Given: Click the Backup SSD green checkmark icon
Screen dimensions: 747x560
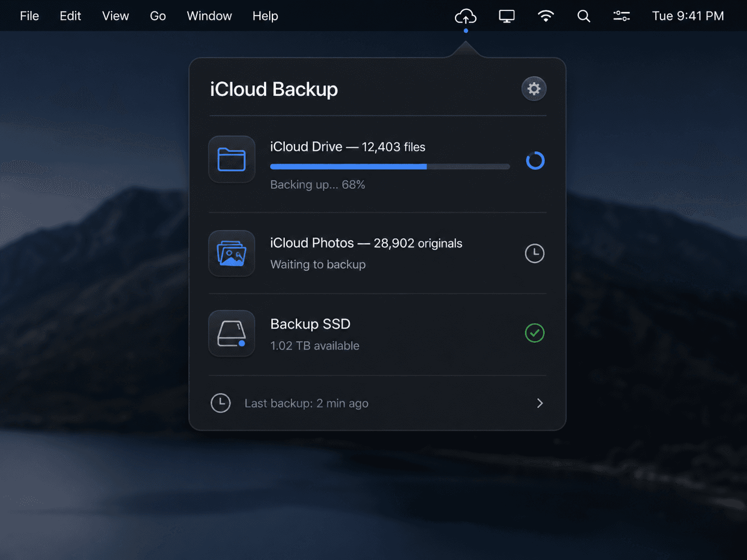Looking at the screenshot, I should coord(534,333).
